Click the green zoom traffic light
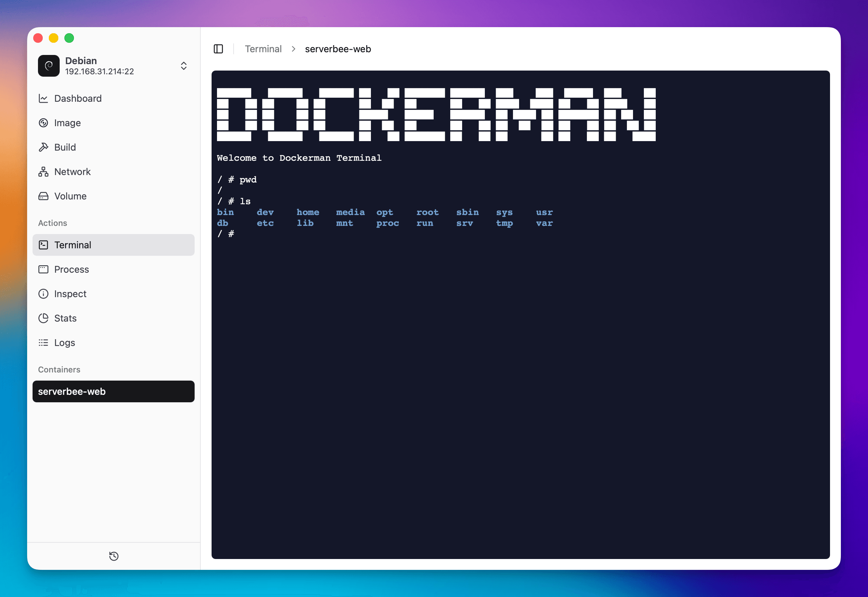 (x=69, y=38)
